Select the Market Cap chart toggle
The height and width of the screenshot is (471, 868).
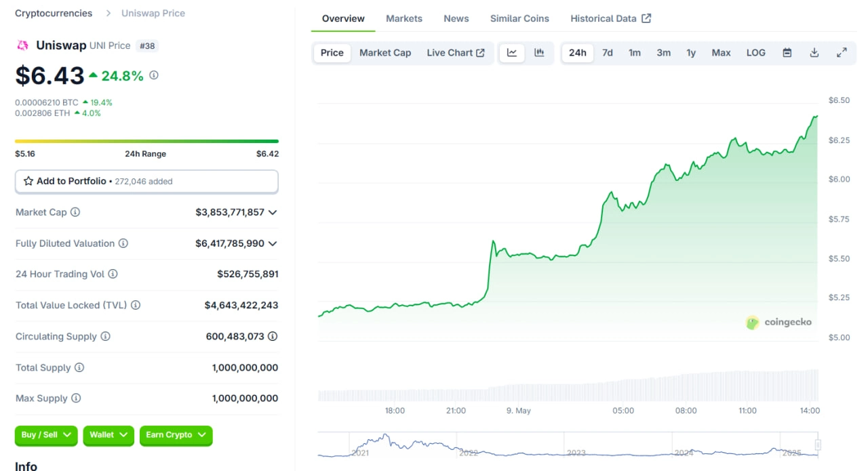(385, 53)
